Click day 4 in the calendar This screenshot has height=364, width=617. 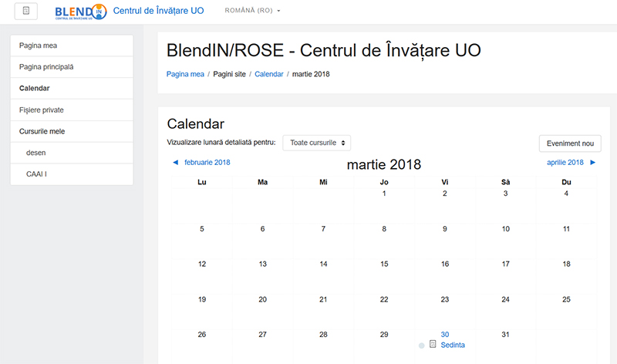[566, 194]
